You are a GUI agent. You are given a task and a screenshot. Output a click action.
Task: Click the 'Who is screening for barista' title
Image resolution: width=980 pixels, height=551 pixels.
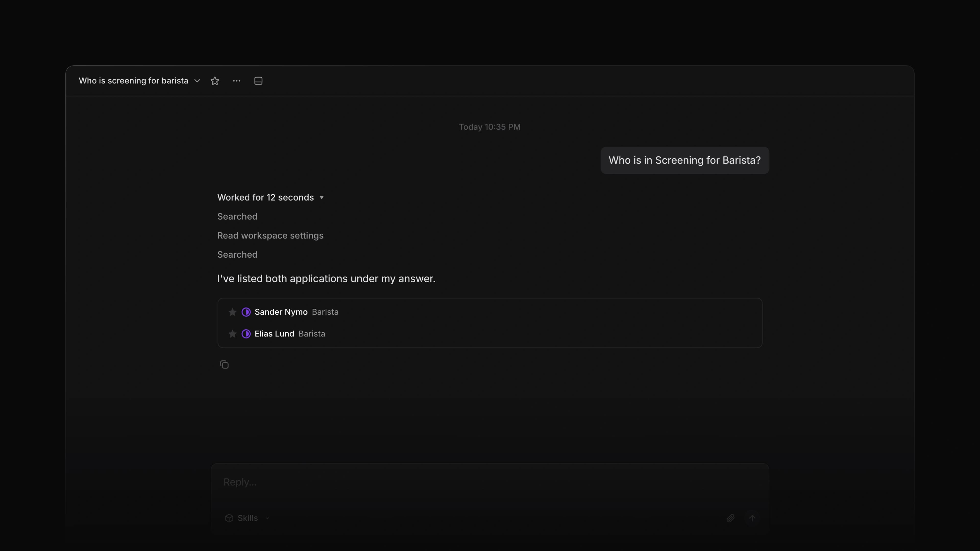[x=133, y=81]
